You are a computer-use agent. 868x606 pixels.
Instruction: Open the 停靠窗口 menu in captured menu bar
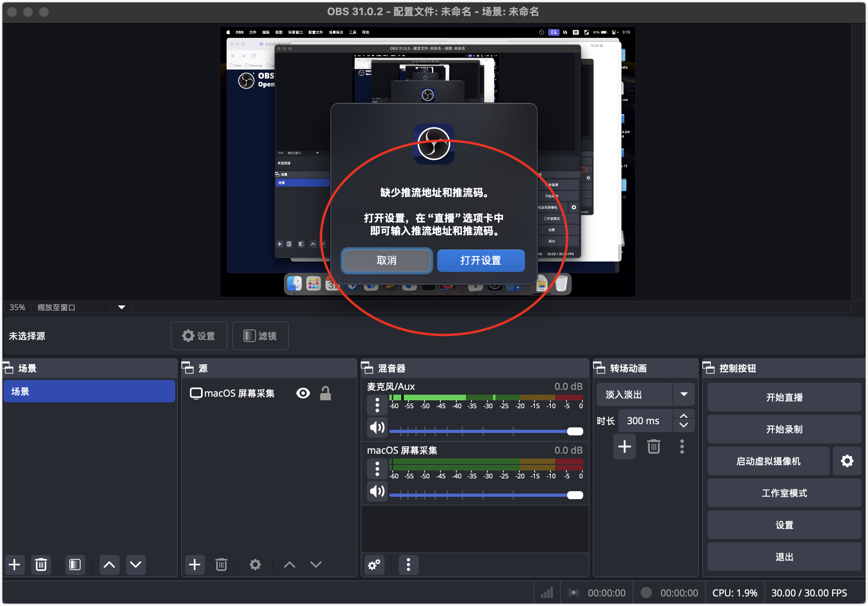(296, 32)
